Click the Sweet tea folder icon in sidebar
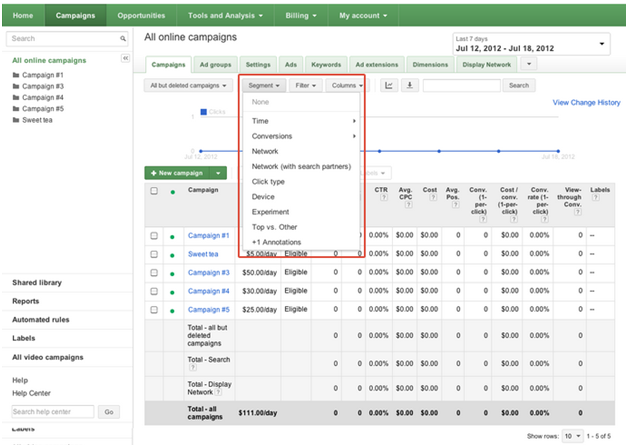 [x=16, y=120]
